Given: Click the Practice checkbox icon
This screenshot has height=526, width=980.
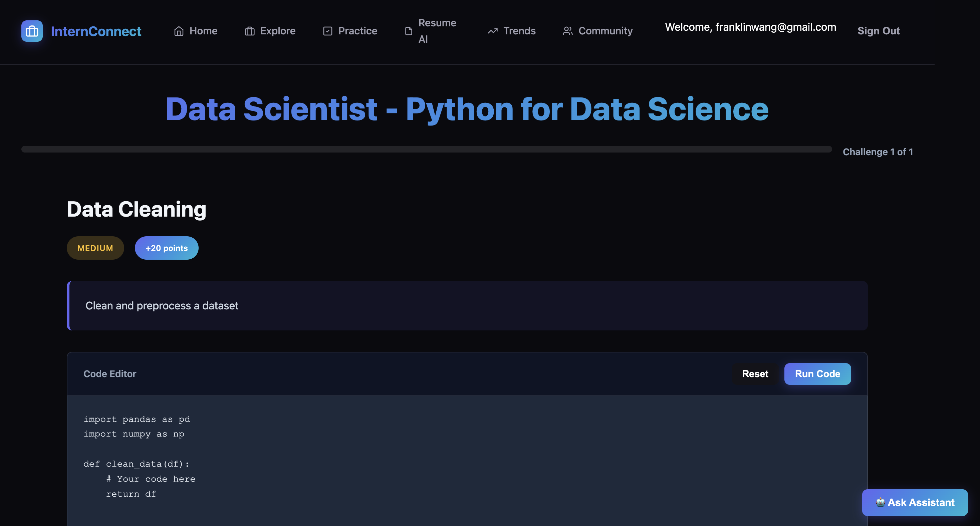Looking at the screenshot, I should 327,31.
